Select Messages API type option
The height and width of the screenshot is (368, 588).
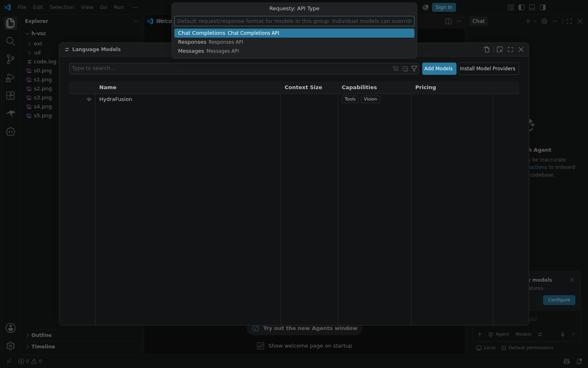[x=294, y=51]
